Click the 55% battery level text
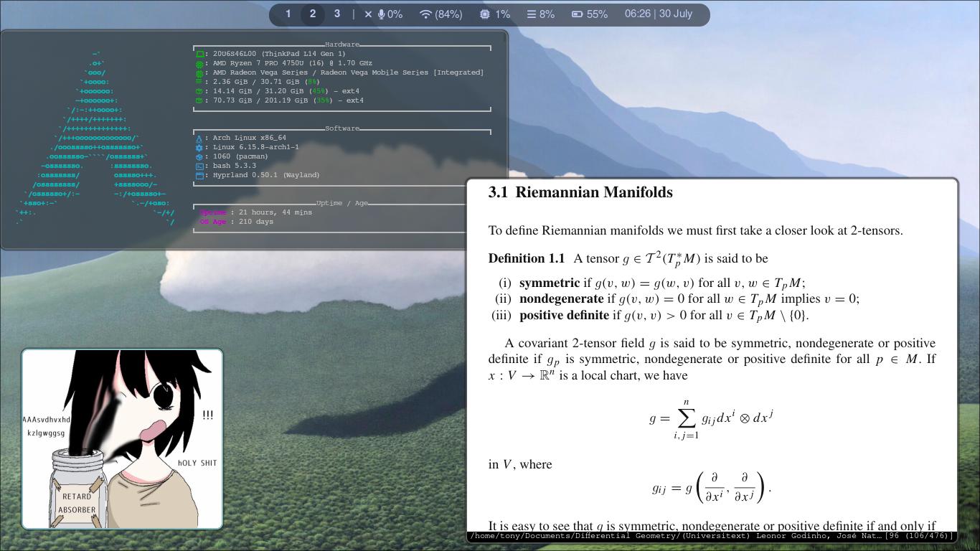980x551 pixels. [x=597, y=14]
